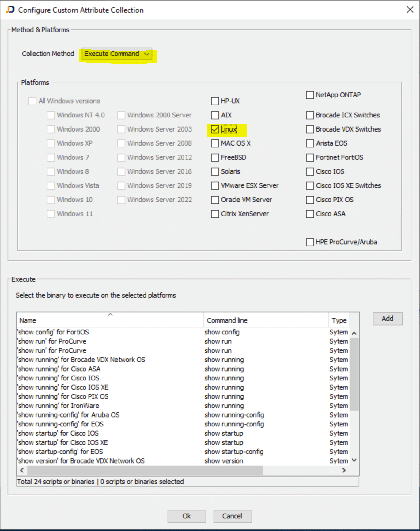Tick the MAC OS X checkbox

pyautogui.click(x=215, y=143)
